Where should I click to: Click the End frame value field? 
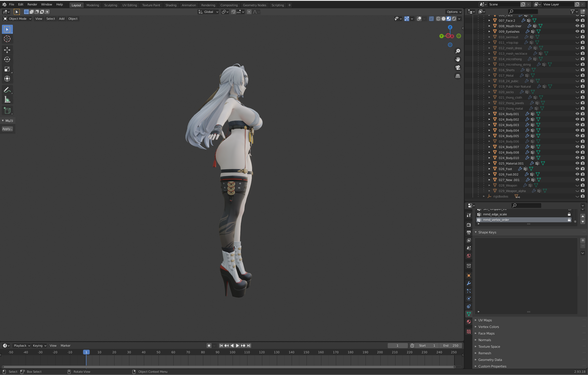click(x=451, y=346)
